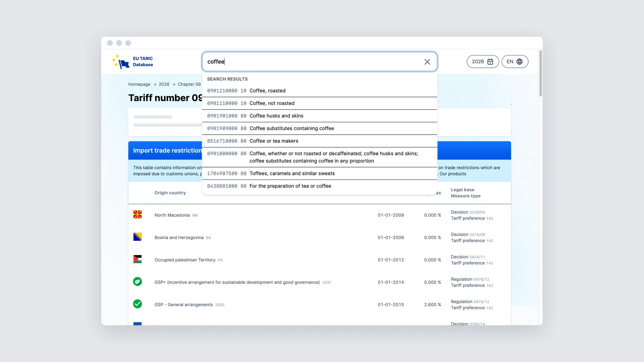Click the EU TARIC Database logo
The height and width of the screenshot is (362, 644).
(x=133, y=62)
